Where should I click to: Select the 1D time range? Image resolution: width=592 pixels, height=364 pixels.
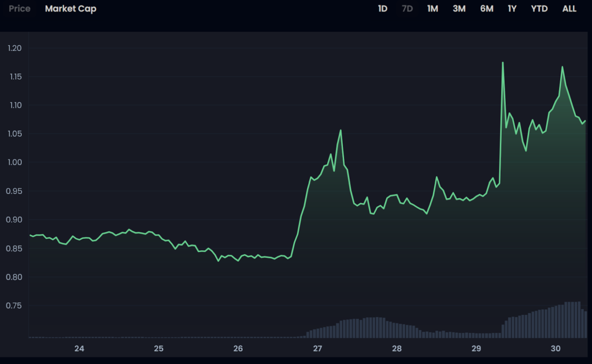(x=383, y=9)
